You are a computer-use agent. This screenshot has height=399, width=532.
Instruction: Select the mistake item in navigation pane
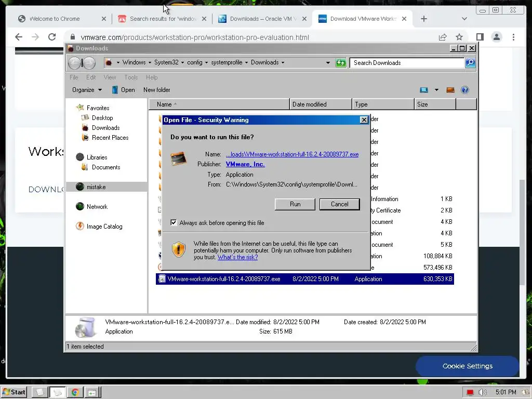tap(96, 187)
